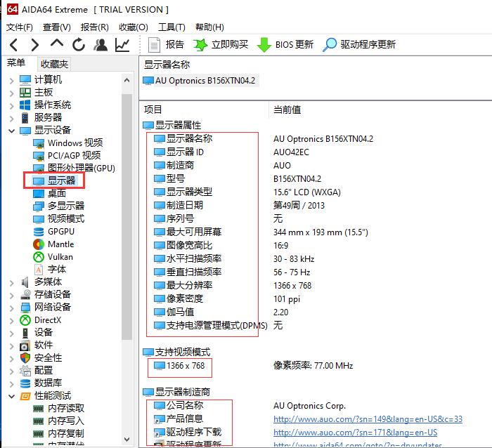The height and width of the screenshot is (448, 492).
Task: Collapse the 性能测试 tree node
Action: (12, 396)
